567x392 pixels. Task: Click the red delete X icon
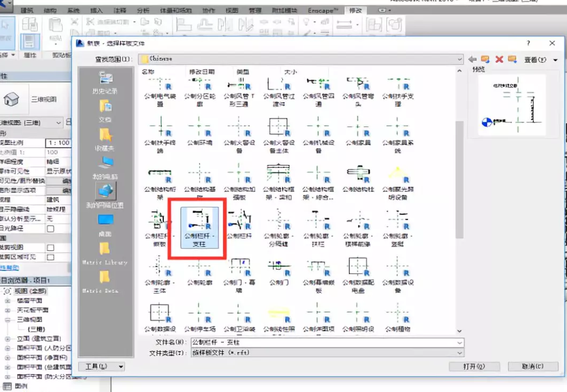[499, 59]
